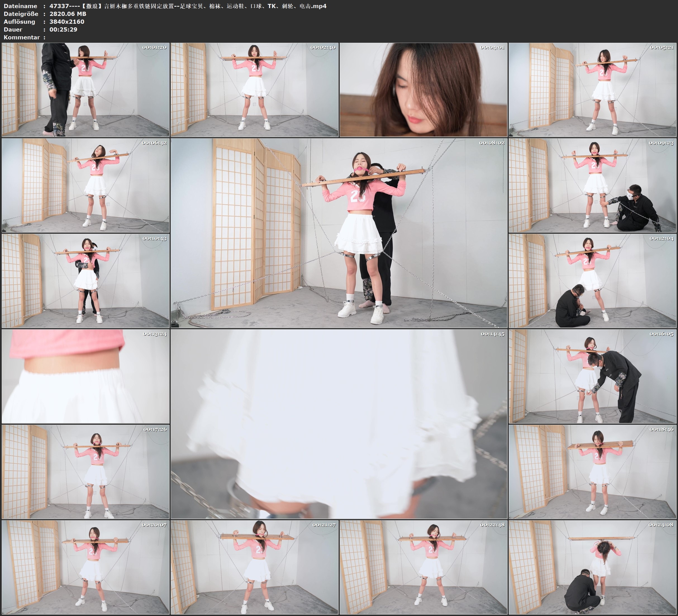678x616 pixels.
Task: Open the close-up thumbnail at 00:04:01
Action: click(x=424, y=90)
